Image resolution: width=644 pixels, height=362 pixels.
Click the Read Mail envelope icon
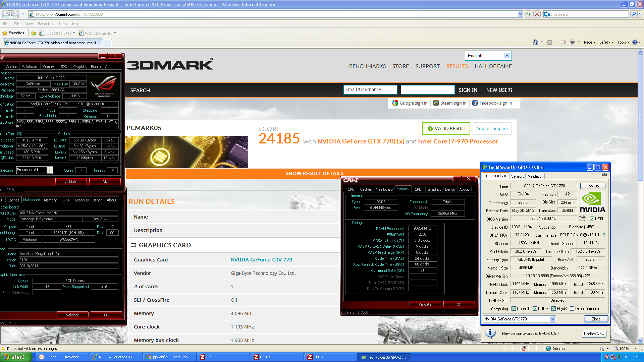pyautogui.click(x=563, y=42)
